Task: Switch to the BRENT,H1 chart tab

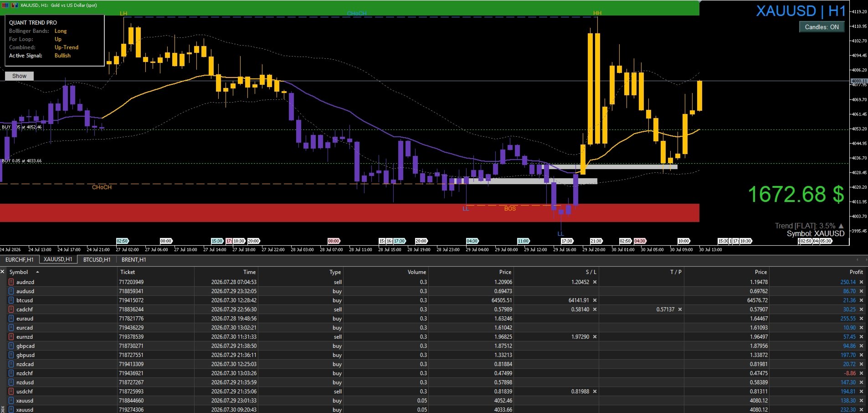Action: pyautogui.click(x=134, y=260)
